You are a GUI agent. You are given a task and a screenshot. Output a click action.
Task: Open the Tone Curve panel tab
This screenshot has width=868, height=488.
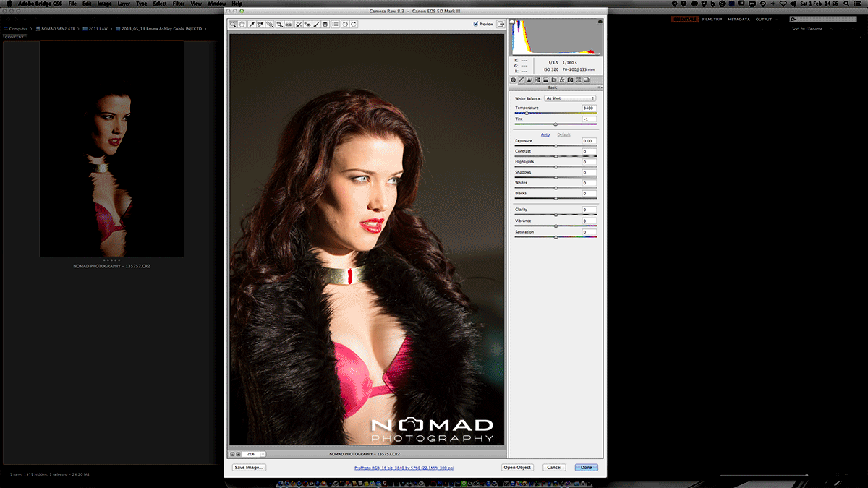pyautogui.click(x=522, y=80)
